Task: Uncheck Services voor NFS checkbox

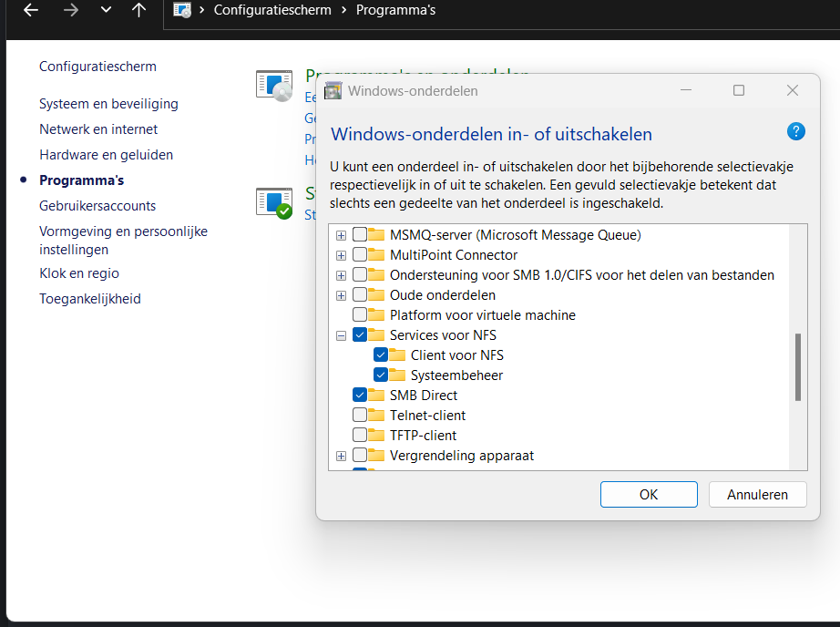Action: [x=360, y=335]
